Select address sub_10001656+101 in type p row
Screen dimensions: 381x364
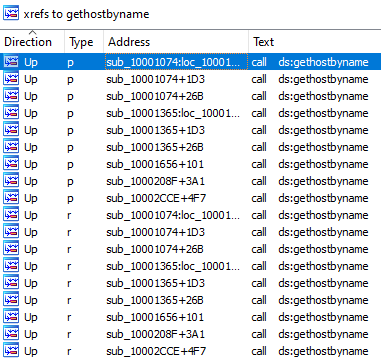coord(155,164)
